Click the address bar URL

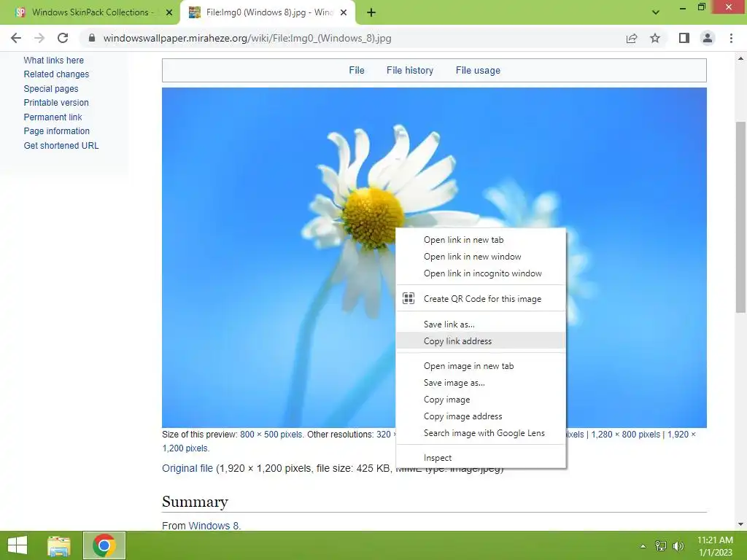click(x=247, y=38)
